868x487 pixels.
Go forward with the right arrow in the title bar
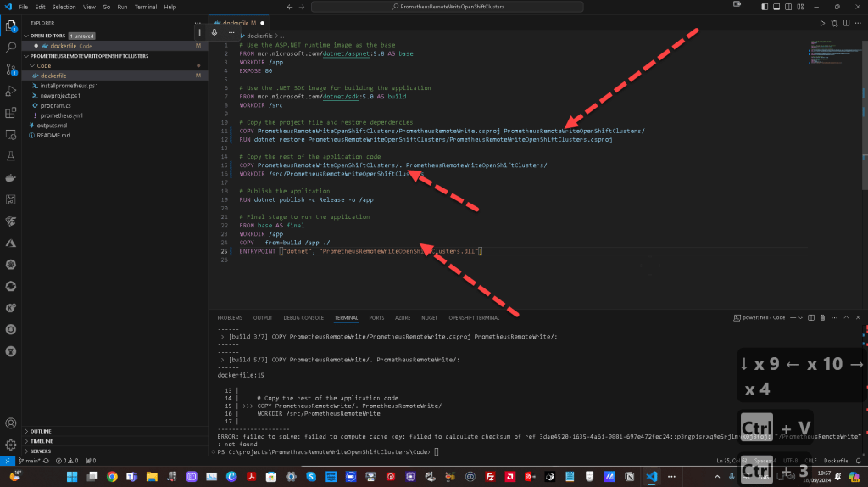(302, 7)
